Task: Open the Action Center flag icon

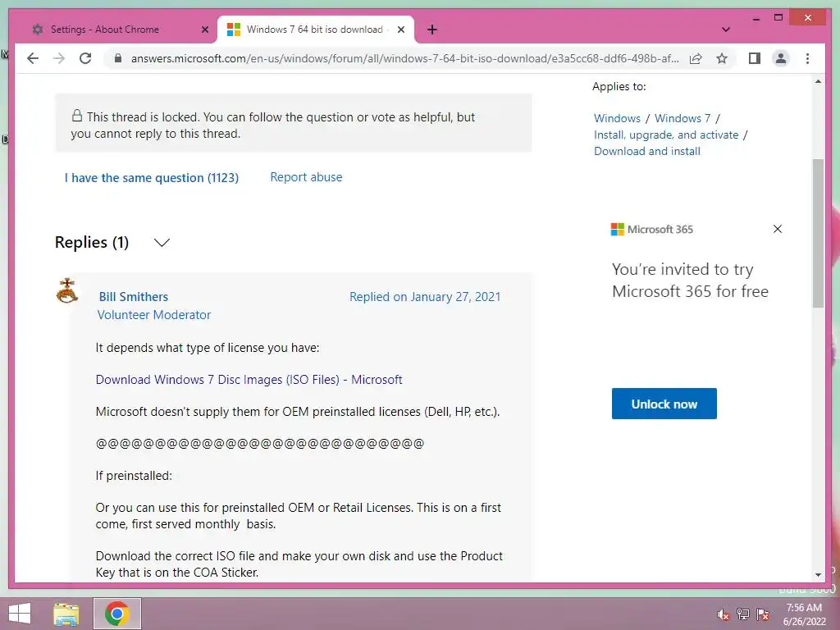Action: click(x=763, y=614)
